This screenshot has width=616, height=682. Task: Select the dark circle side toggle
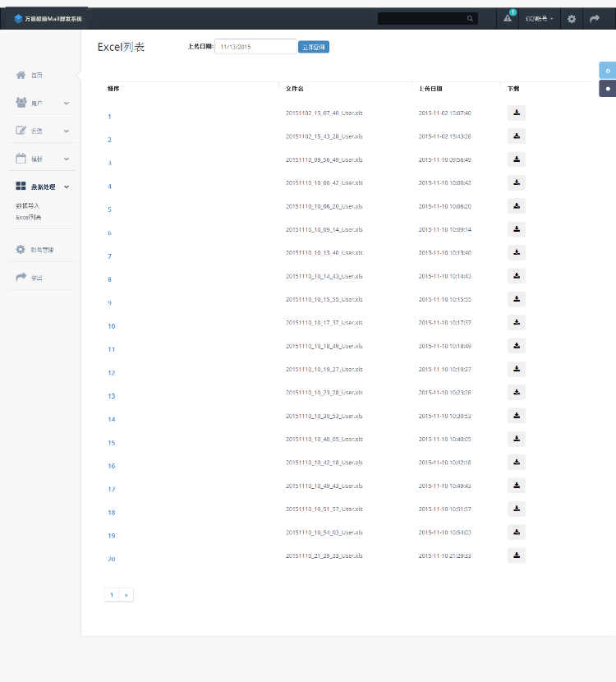point(608,88)
